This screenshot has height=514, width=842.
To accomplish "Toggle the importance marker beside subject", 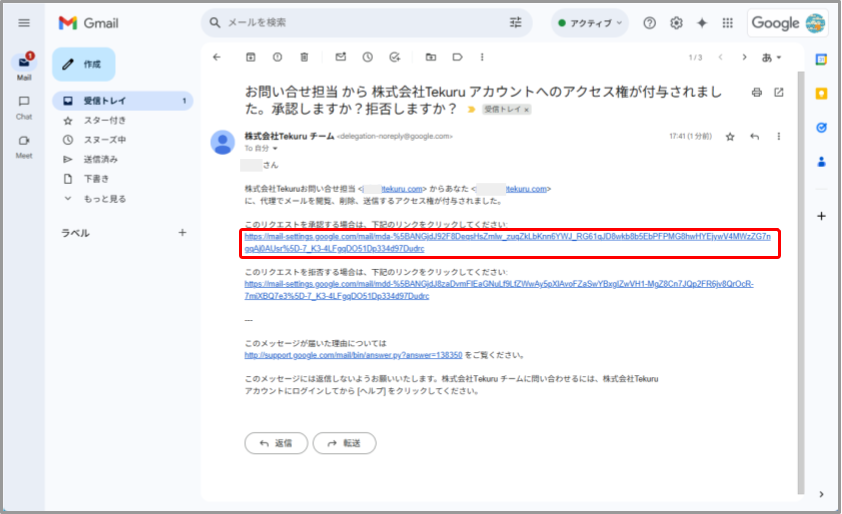I will click(471, 110).
